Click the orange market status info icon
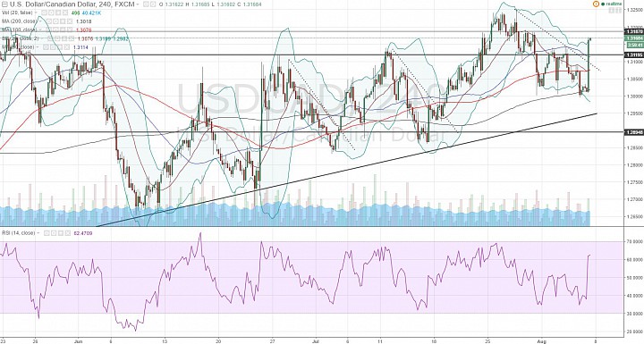The height and width of the screenshot is (344, 644). [596, 4]
